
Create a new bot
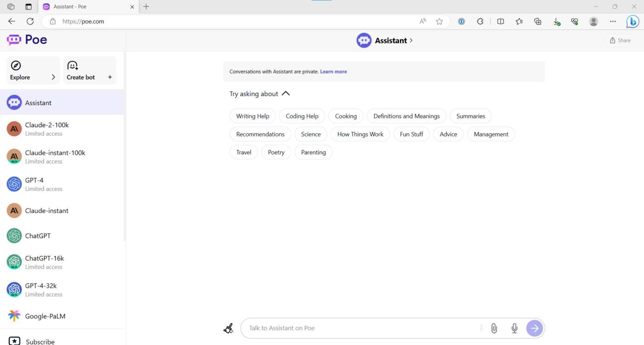90,71
